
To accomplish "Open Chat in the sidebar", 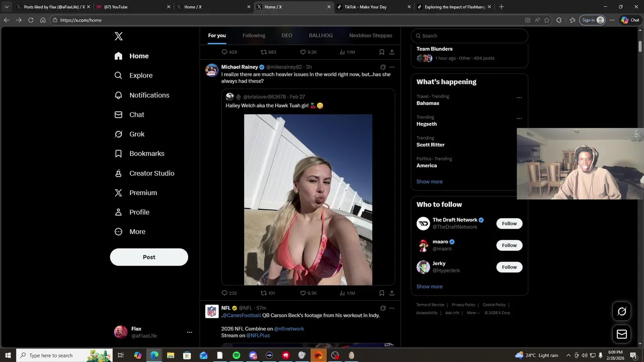I will click(129, 115).
